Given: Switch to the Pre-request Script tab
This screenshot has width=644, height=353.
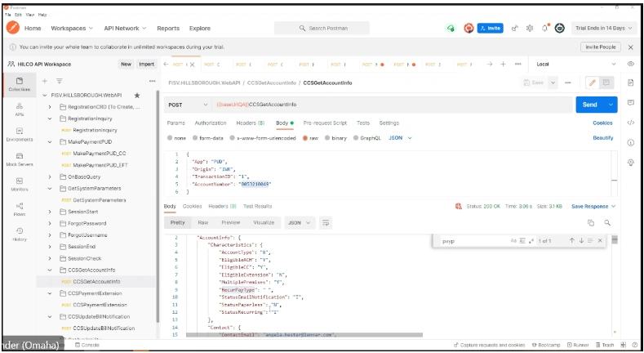Looking at the screenshot, I should 325,123.
